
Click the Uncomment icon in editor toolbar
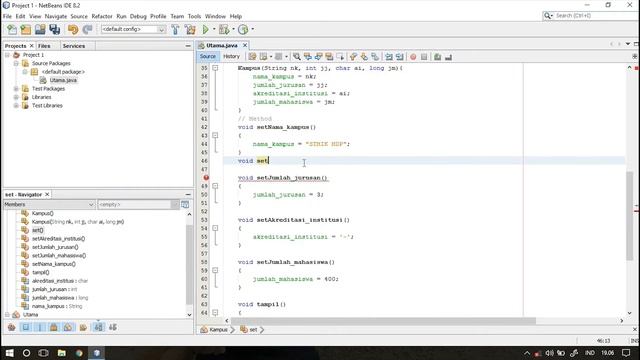click(448, 57)
